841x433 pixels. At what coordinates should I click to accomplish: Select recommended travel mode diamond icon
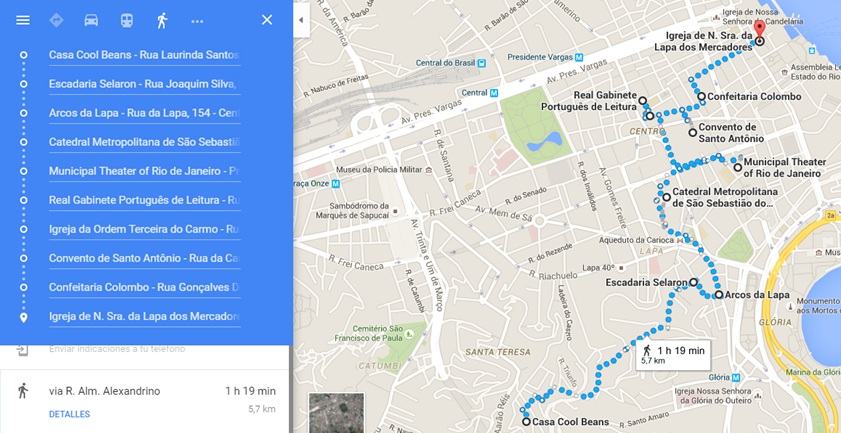(56, 20)
